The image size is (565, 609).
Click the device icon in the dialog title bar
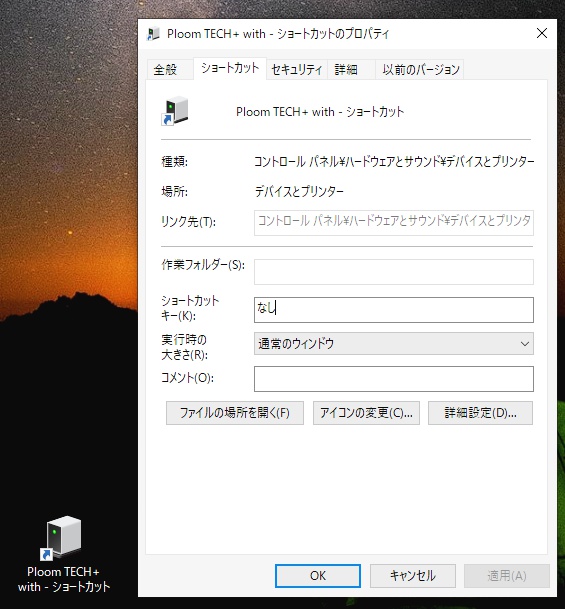(153, 34)
